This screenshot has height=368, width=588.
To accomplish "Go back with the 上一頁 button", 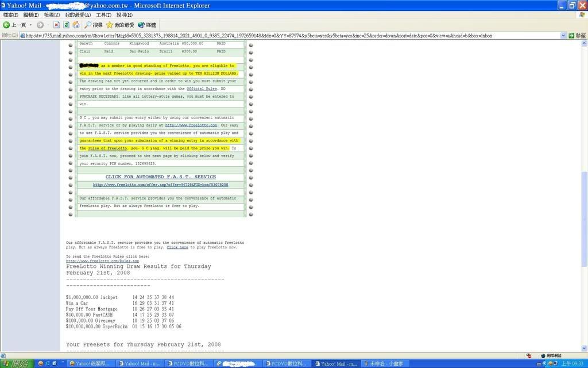I will click(14, 25).
